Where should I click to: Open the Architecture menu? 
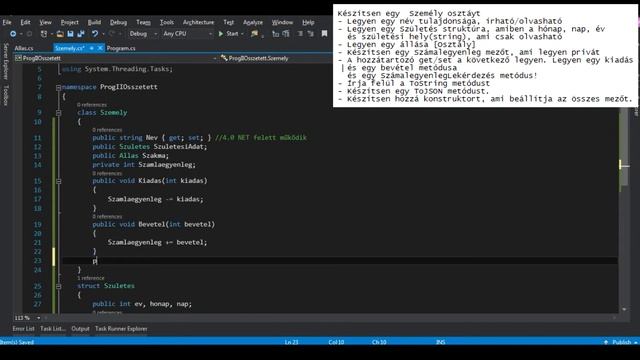198,22
